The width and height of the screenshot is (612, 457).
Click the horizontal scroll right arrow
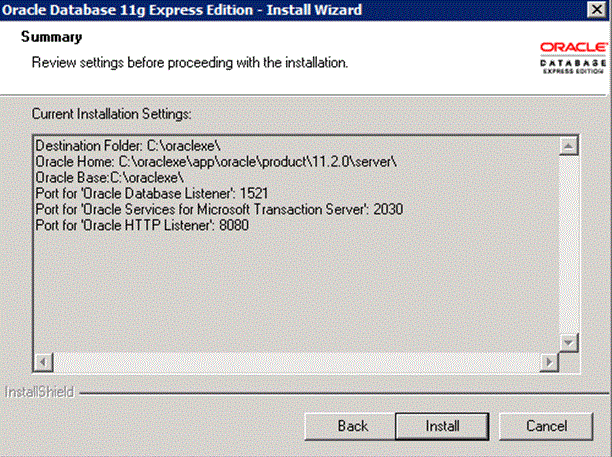point(549,362)
